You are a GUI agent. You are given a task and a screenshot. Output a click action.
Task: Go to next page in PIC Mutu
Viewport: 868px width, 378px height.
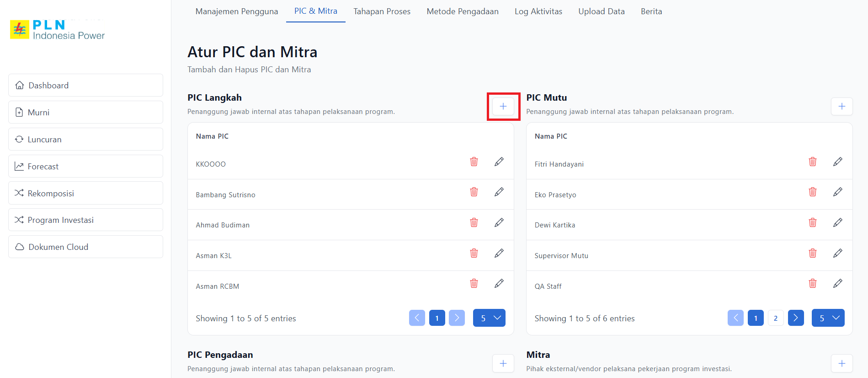pos(795,318)
